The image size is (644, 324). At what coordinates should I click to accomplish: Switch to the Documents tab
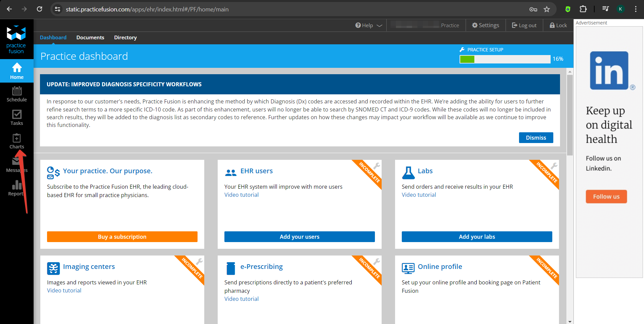90,38
